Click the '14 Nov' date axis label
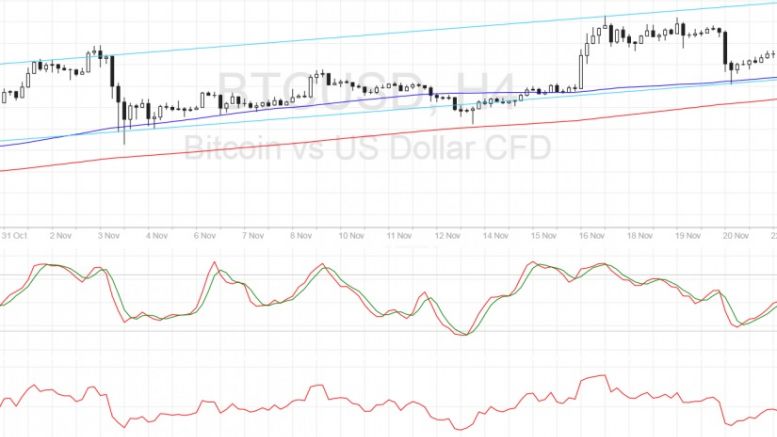 pos(495,236)
